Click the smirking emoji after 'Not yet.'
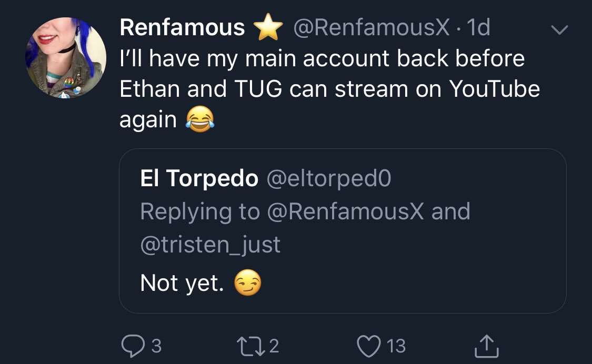The width and height of the screenshot is (592, 364). tap(248, 282)
